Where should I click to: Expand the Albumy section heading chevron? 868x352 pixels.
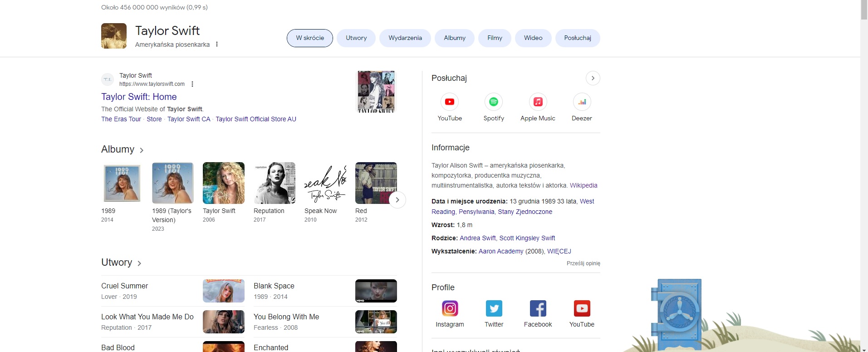pos(142,150)
